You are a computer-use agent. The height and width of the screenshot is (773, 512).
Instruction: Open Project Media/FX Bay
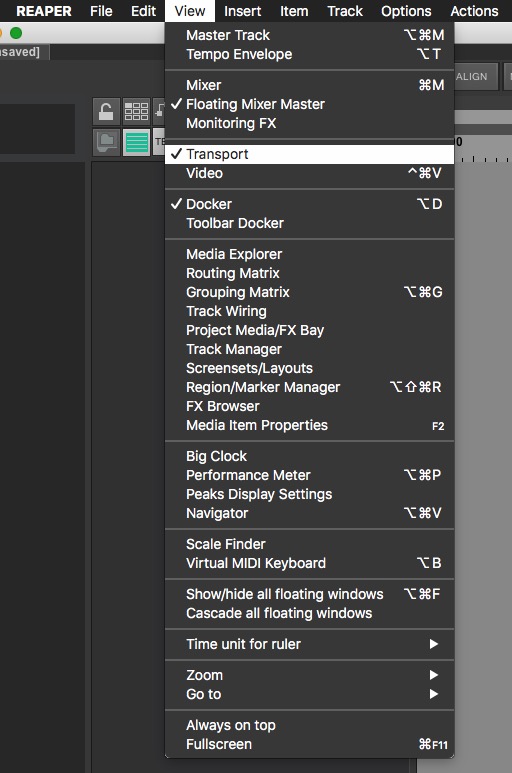click(x=309, y=330)
